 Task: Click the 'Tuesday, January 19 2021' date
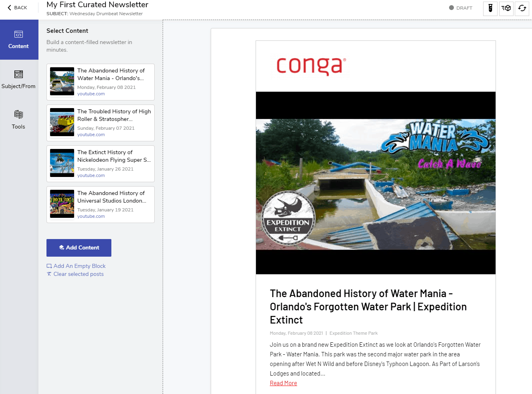click(105, 210)
